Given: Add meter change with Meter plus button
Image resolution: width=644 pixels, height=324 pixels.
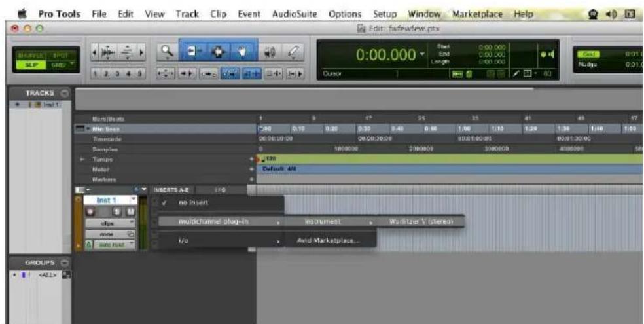Looking at the screenshot, I should 251,169.
